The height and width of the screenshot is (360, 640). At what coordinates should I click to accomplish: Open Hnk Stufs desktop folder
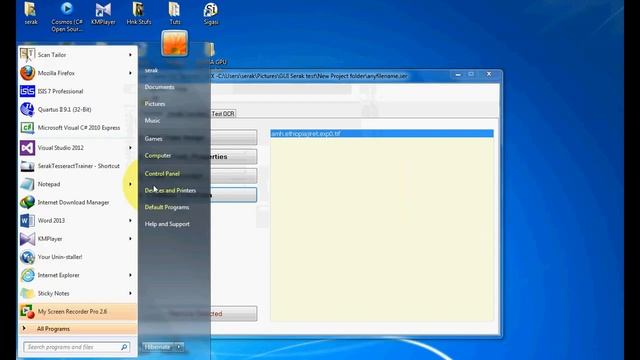point(139,9)
